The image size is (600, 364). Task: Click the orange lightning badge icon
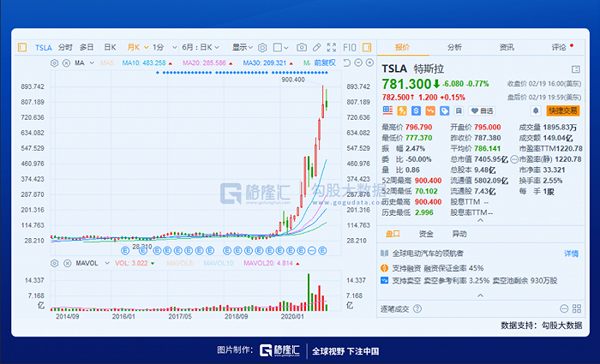402,110
